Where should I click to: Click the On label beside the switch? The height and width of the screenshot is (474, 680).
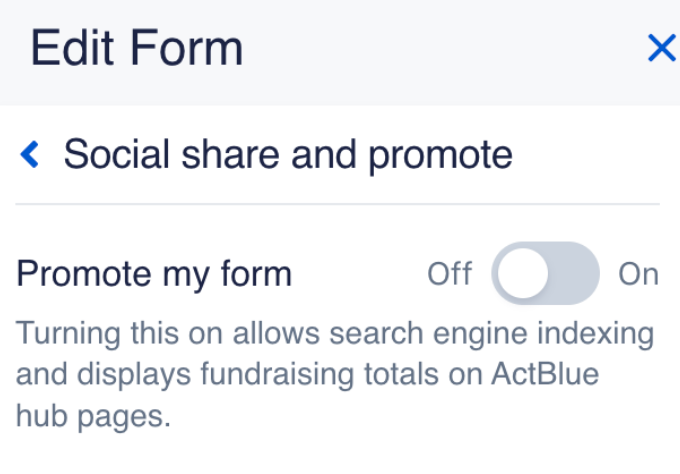coord(638,274)
